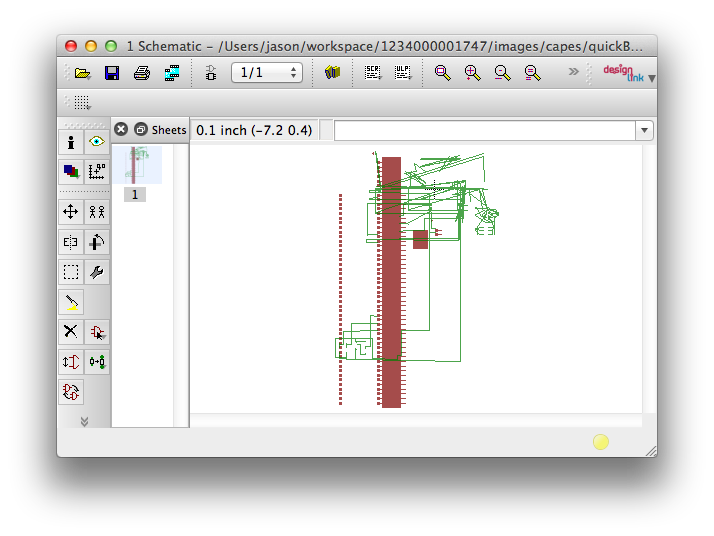The image size is (714, 536).
Task: Pick the Change wrench tool
Action: tap(97, 272)
